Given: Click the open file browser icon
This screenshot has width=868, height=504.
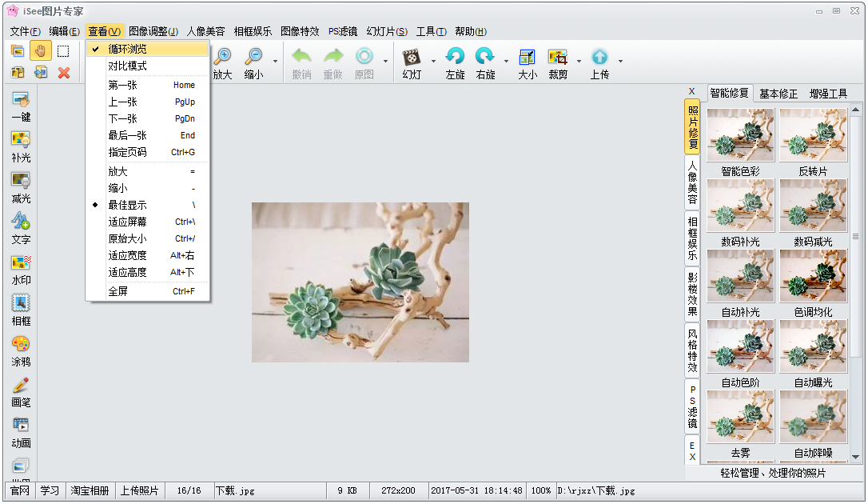Looking at the screenshot, I should 18,51.
